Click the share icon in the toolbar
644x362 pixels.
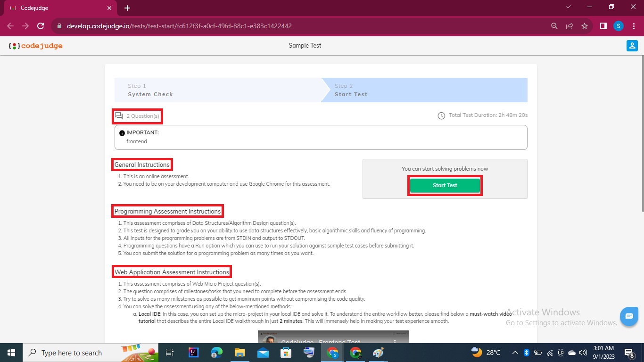point(570,26)
